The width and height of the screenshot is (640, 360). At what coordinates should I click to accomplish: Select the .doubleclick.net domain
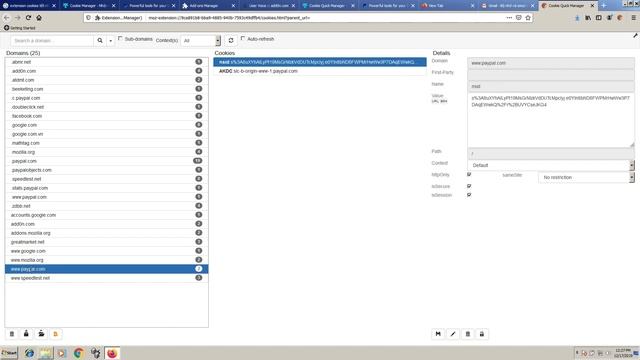click(x=107, y=107)
